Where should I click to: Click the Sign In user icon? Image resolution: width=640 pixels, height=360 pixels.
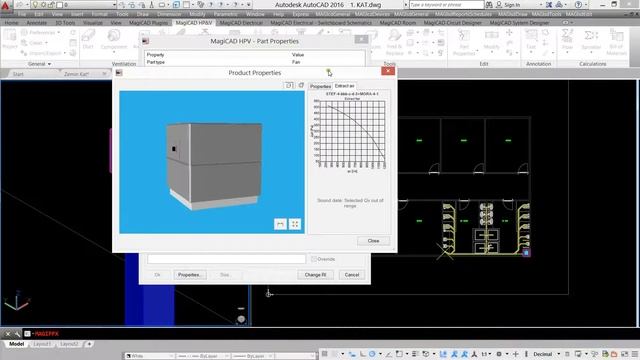(x=499, y=5)
